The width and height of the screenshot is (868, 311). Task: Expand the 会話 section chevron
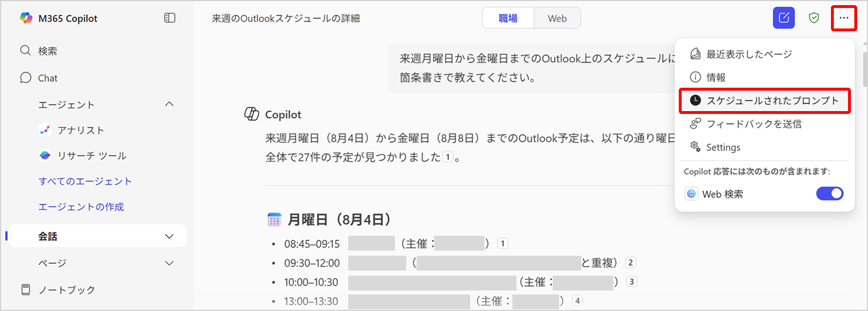tap(169, 236)
